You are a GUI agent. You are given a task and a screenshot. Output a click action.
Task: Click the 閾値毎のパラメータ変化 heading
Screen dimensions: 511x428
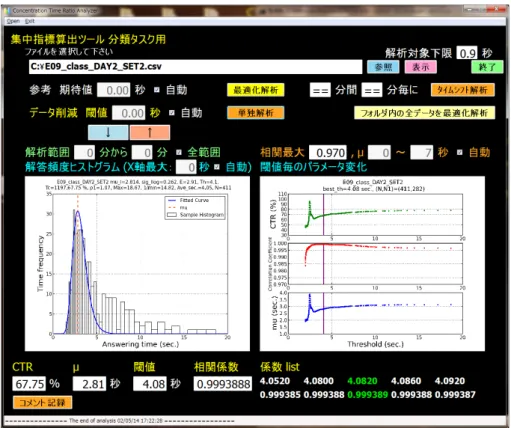point(313,167)
